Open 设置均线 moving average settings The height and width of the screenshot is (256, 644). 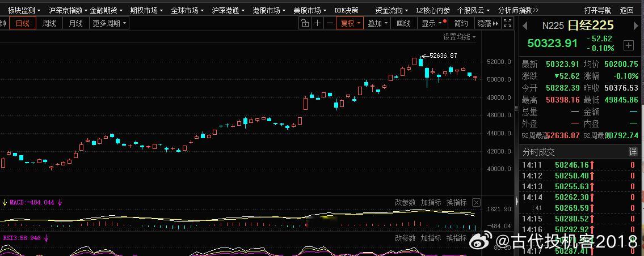pyautogui.click(x=459, y=37)
